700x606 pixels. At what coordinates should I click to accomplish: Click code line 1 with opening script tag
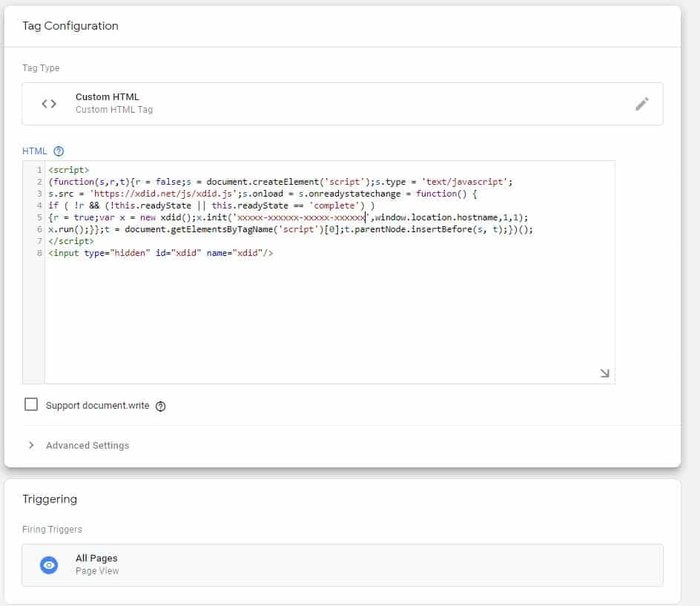[x=69, y=170]
